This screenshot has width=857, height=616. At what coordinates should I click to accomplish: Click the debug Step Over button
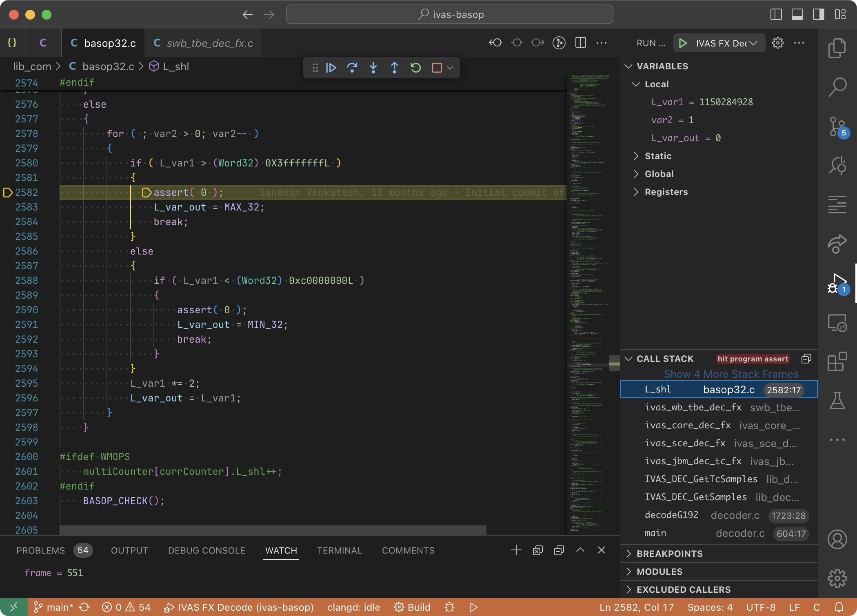[352, 68]
